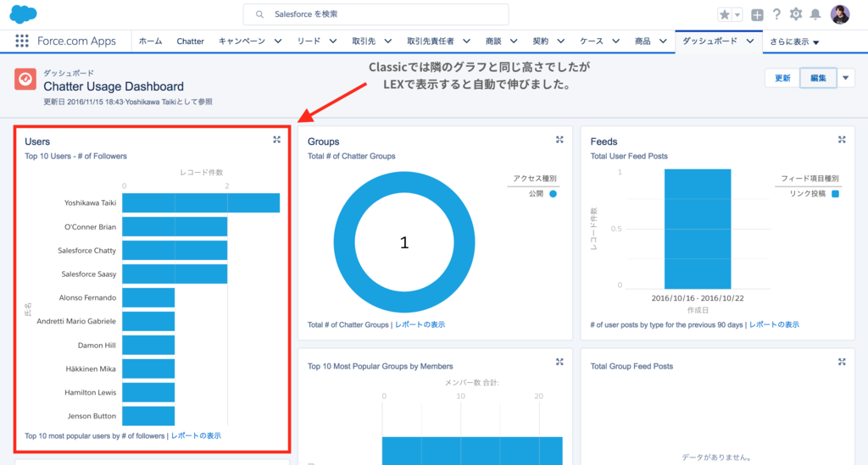
Task: Expand the 商談 tab chevron menu
Action: click(x=514, y=41)
